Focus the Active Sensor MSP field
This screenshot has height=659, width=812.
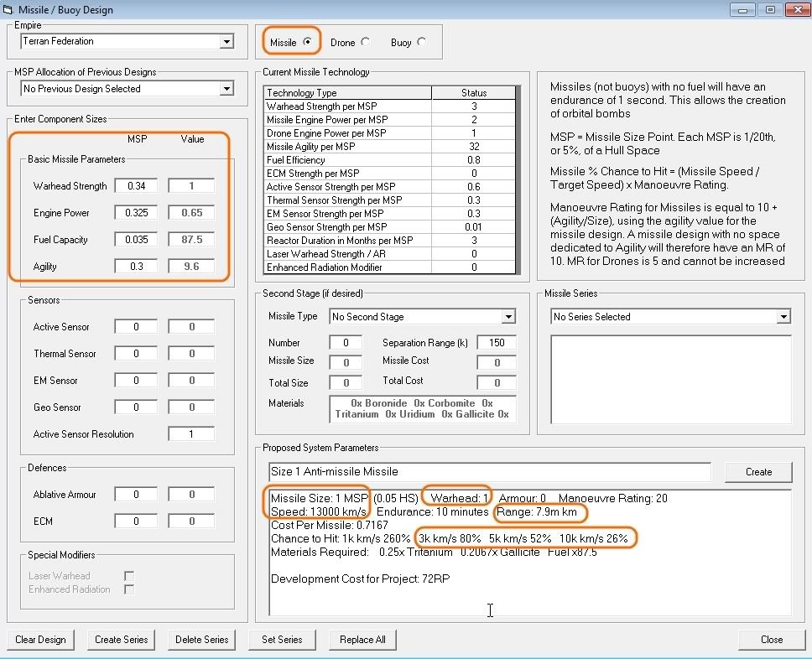136,327
